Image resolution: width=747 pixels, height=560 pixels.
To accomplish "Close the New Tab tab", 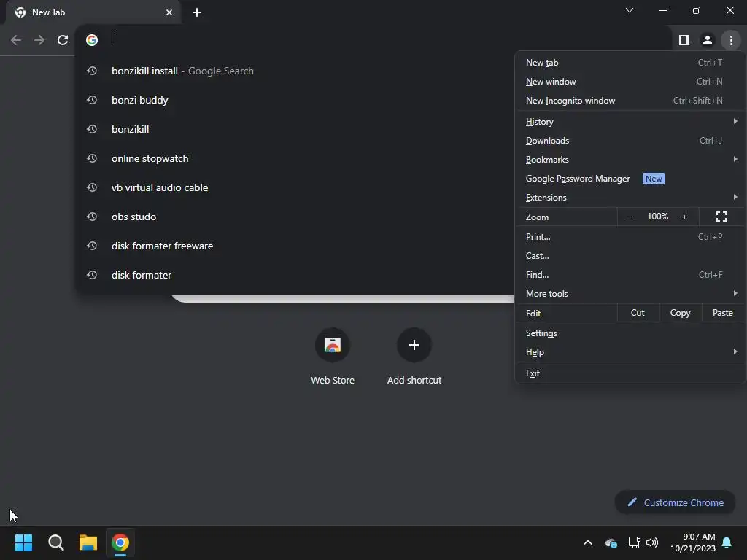I will click(169, 12).
